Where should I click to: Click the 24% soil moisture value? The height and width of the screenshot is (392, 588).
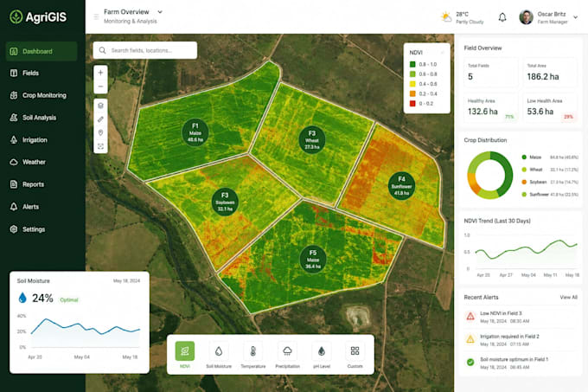[x=42, y=299]
